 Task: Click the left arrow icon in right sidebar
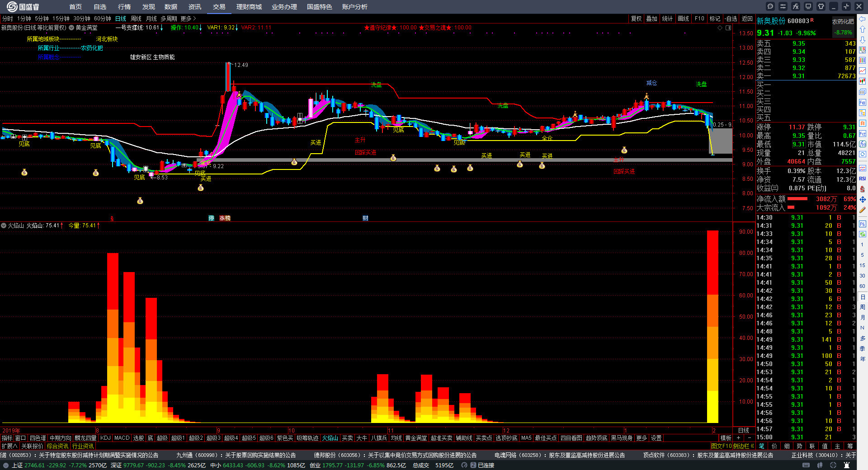[863, 19]
